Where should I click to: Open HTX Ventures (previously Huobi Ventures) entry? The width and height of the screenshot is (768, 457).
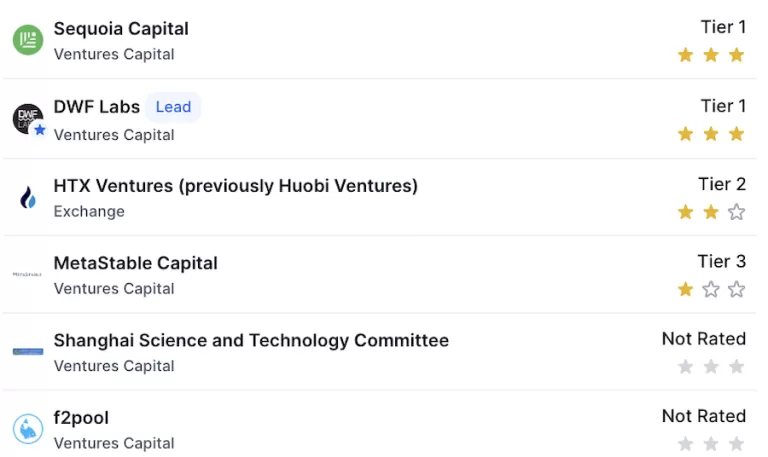[236, 186]
